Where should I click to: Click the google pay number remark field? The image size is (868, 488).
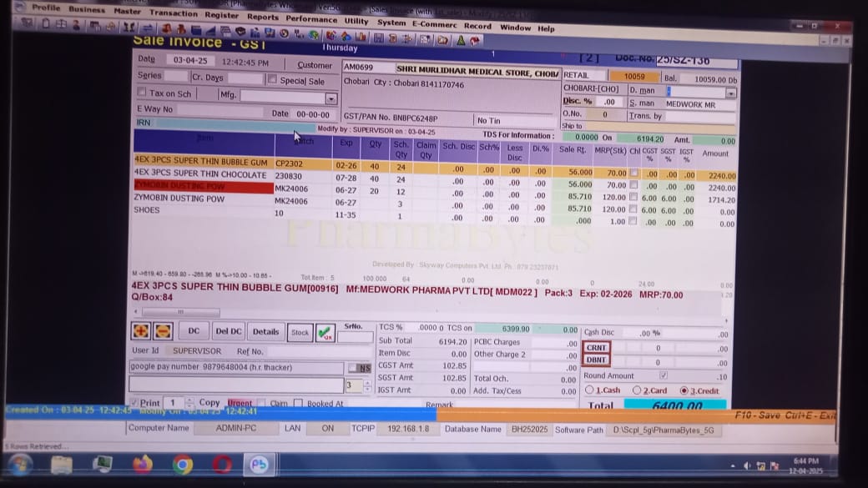point(236,367)
